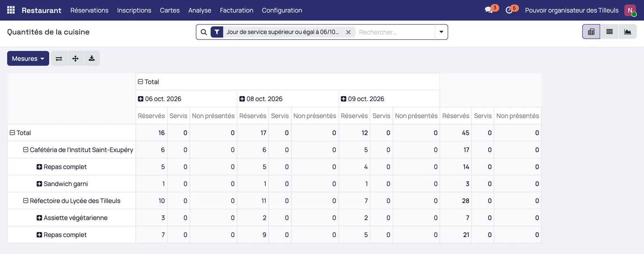Switch to pivot table view
This screenshot has width=644, height=254.
[591, 32]
